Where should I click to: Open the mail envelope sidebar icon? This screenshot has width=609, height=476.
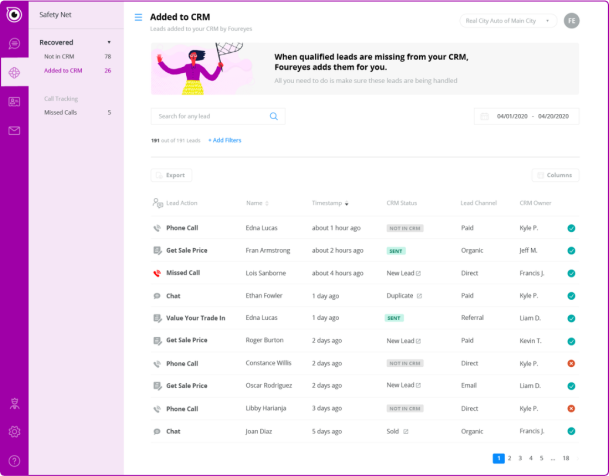[x=14, y=131]
